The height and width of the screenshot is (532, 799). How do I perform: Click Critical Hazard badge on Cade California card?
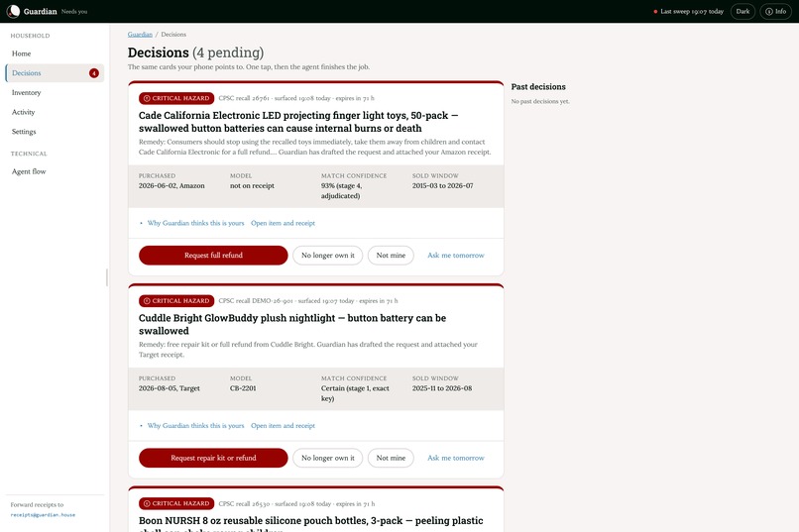(x=176, y=98)
